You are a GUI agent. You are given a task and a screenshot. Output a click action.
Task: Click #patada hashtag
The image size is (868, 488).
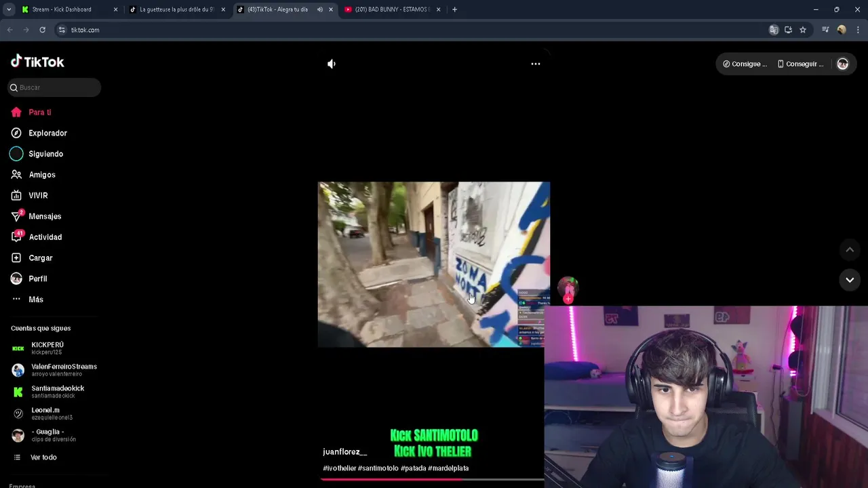414,468
